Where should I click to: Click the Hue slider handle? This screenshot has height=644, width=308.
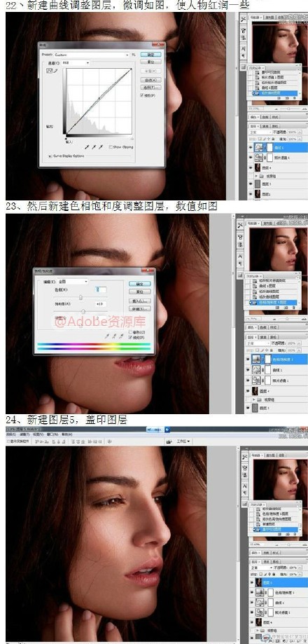pos(80,297)
